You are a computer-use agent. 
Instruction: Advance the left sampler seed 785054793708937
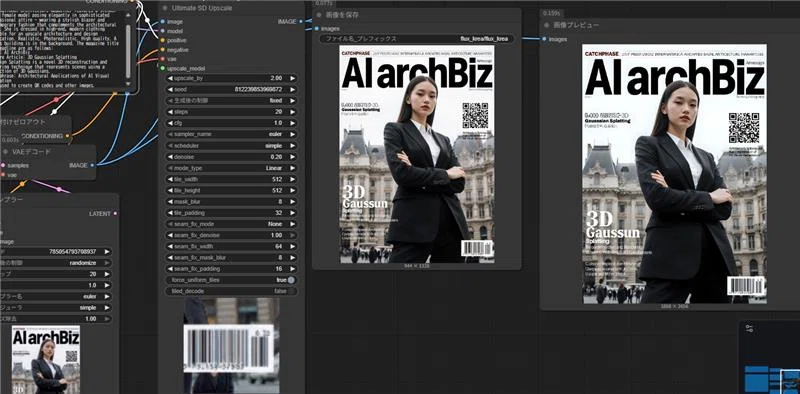coord(107,252)
